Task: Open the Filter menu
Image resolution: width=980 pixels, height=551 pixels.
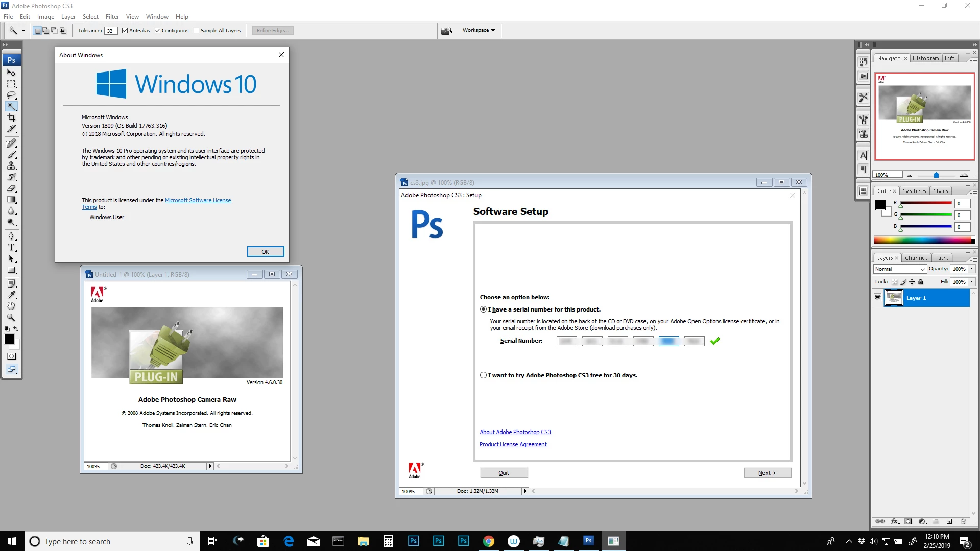Action: (x=112, y=17)
